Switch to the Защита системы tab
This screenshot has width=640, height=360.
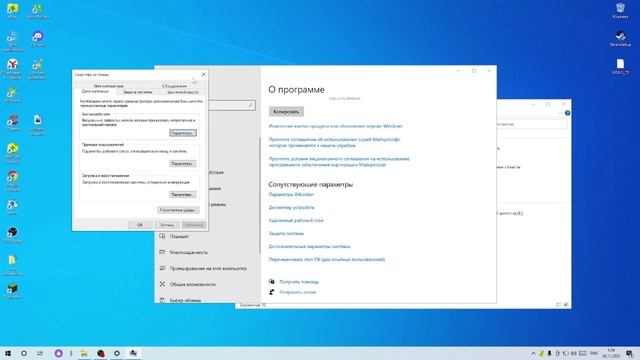(x=137, y=92)
